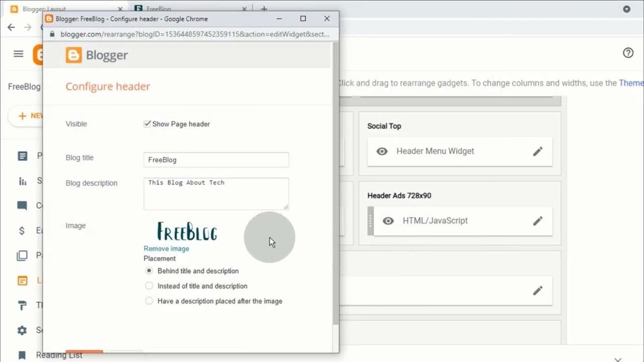Edit the HTML/JavaScript gadget with the pencil icon
The height and width of the screenshot is (362, 644).
538,221
